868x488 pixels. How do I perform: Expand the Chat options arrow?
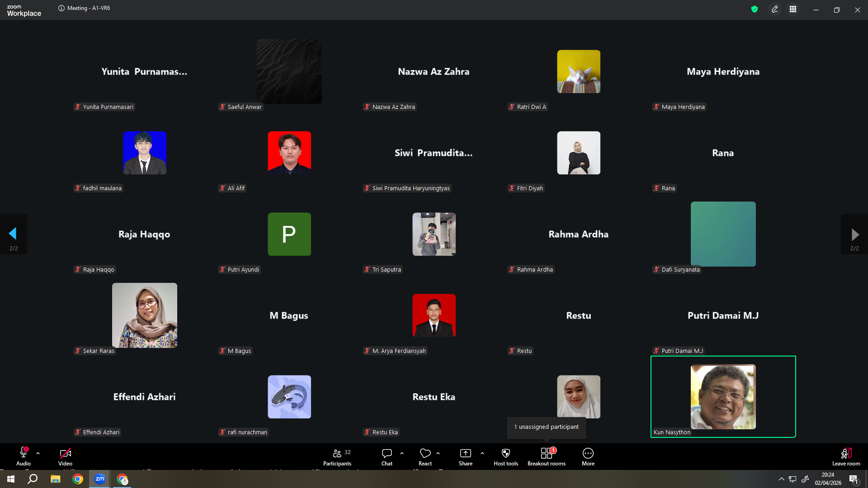point(402,453)
